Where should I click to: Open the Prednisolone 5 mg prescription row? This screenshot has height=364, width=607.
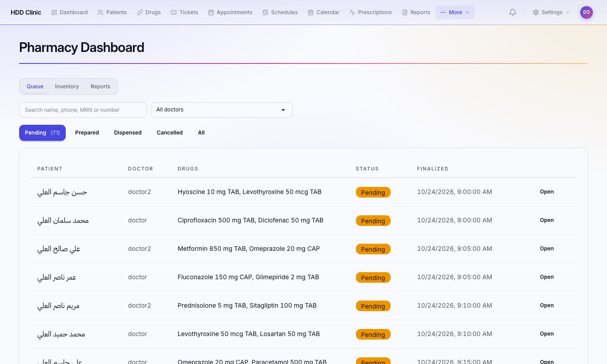[547, 305]
